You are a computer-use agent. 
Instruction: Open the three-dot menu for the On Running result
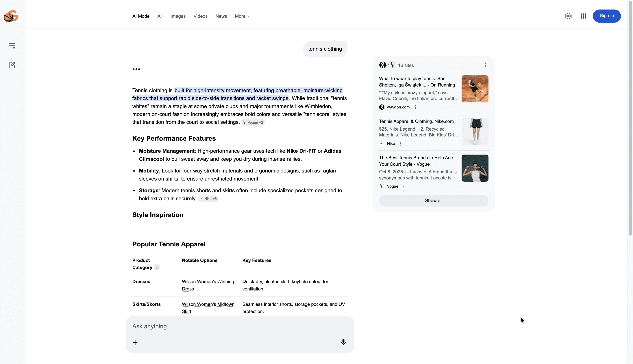point(415,107)
